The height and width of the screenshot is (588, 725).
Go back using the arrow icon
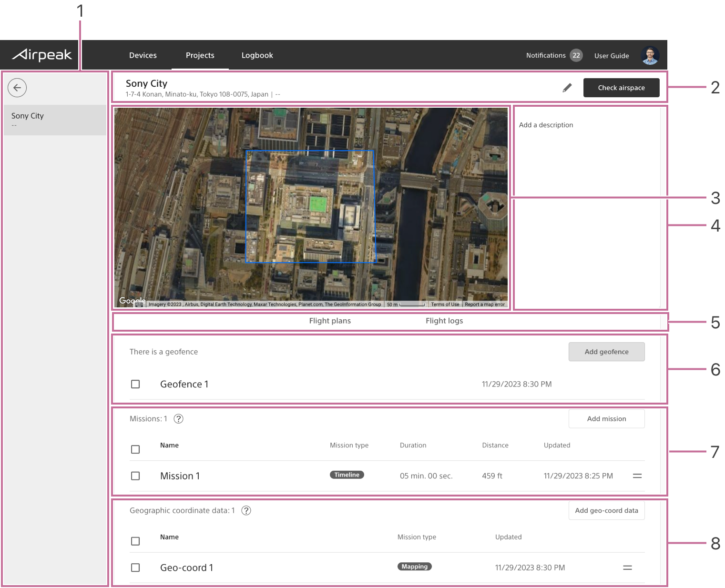pyautogui.click(x=17, y=88)
